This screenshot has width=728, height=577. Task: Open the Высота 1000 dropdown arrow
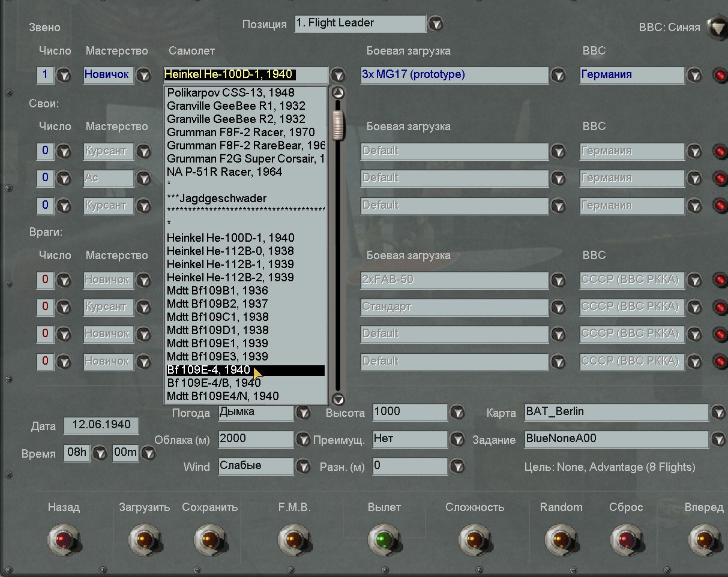click(458, 413)
